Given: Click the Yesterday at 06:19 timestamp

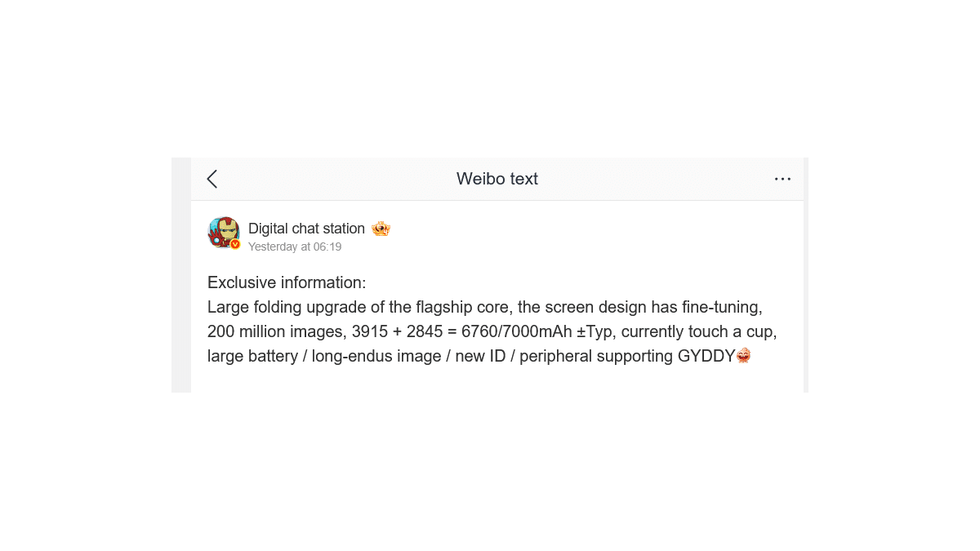Looking at the screenshot, I should point(295,247).
